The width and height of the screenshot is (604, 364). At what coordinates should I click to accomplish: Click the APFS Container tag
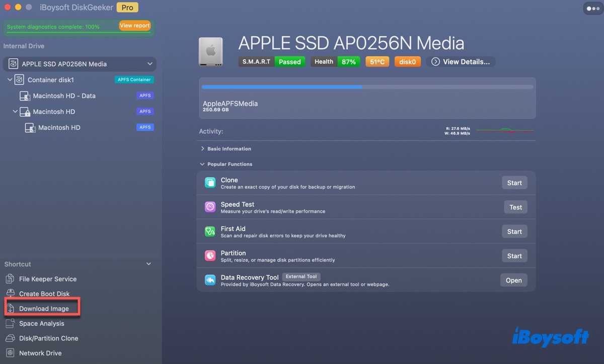[x=134, y=79]
